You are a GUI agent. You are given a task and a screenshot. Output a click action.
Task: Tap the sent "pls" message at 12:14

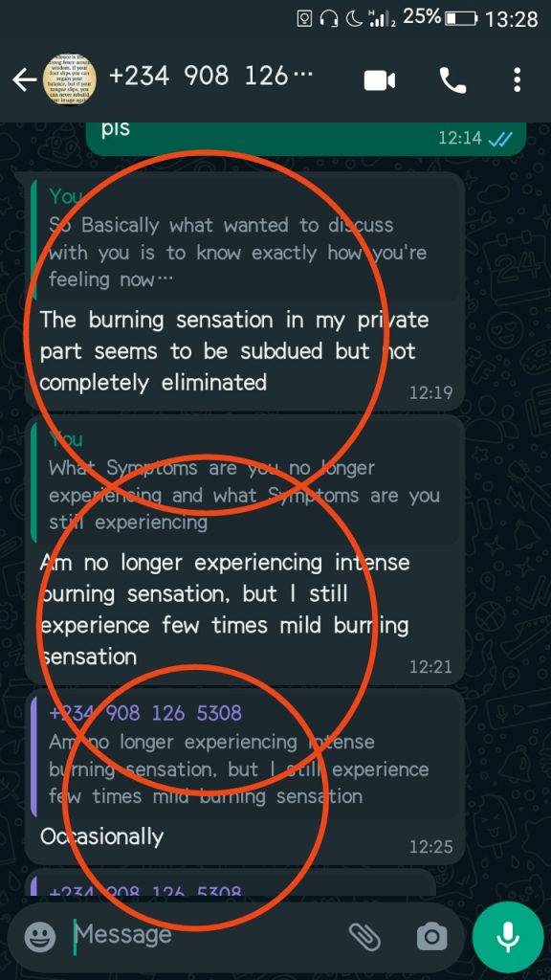305,138
